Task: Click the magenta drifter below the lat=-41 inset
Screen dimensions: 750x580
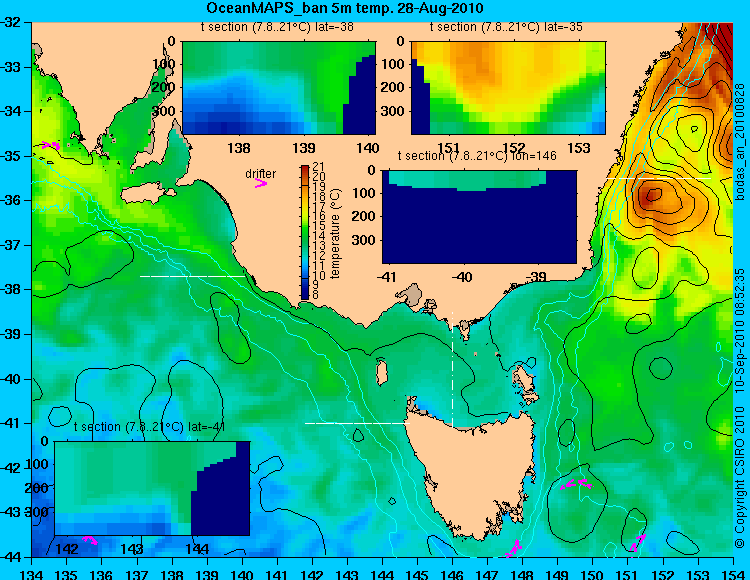Action: click(x=90, y=540)
